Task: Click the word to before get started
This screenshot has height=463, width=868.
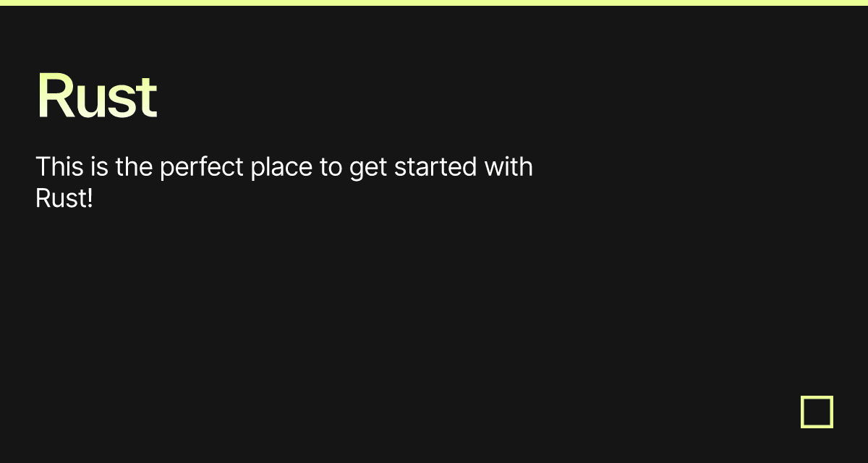Action: 331,168
